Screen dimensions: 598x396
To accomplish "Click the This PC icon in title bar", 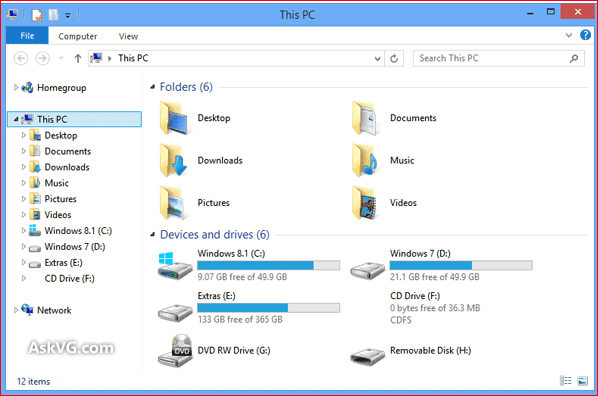I will point(12,14).
